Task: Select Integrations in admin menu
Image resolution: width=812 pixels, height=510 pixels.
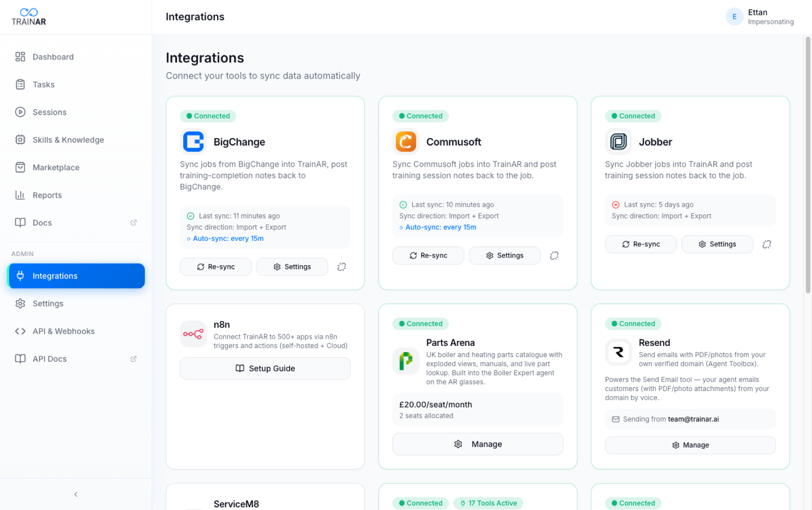Action: pyautogui.click(x=75, y=276)
